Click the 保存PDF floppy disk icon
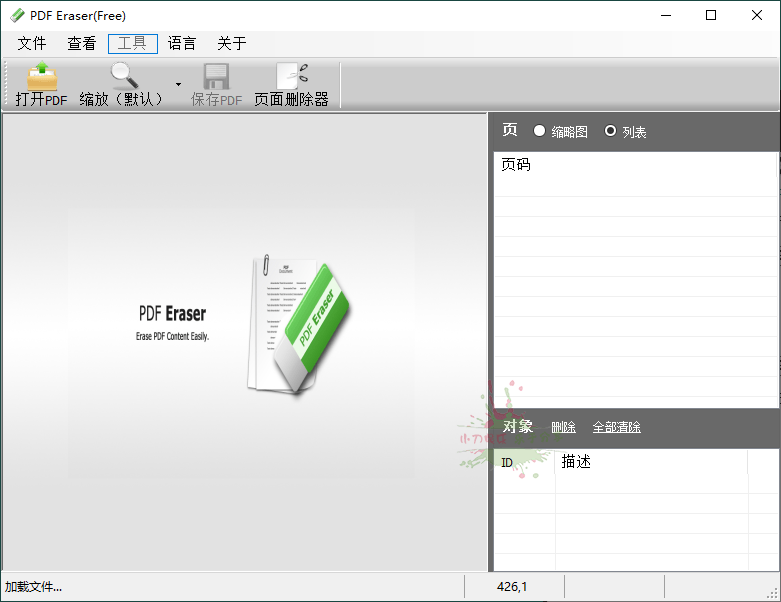781x602 pixels. [x=216, y=77]
